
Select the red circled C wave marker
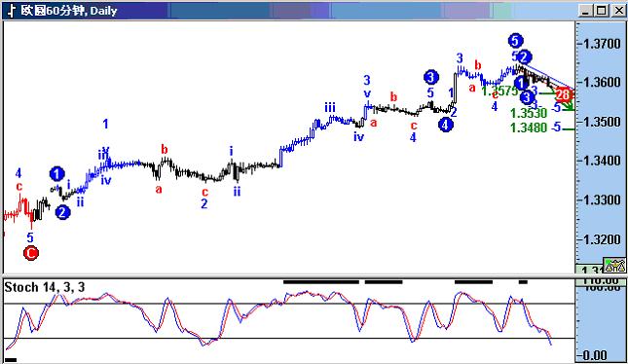[x=31, y=253]
